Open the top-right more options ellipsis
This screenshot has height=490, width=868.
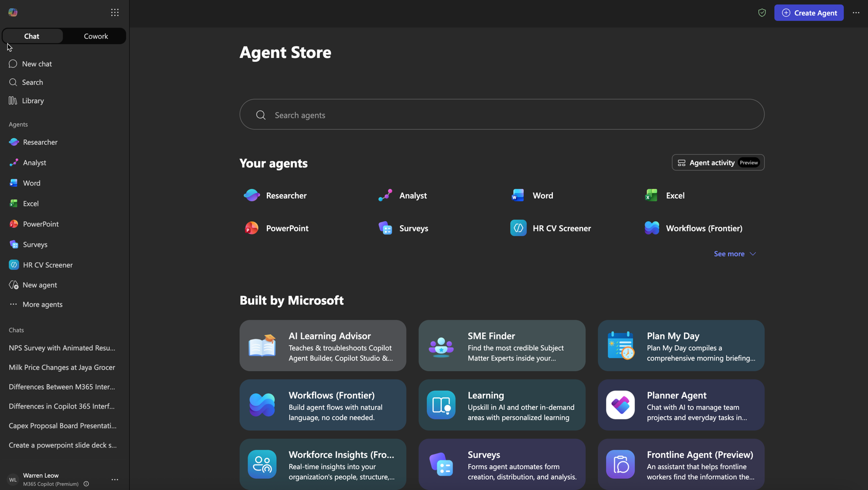[x=856, y=13]
